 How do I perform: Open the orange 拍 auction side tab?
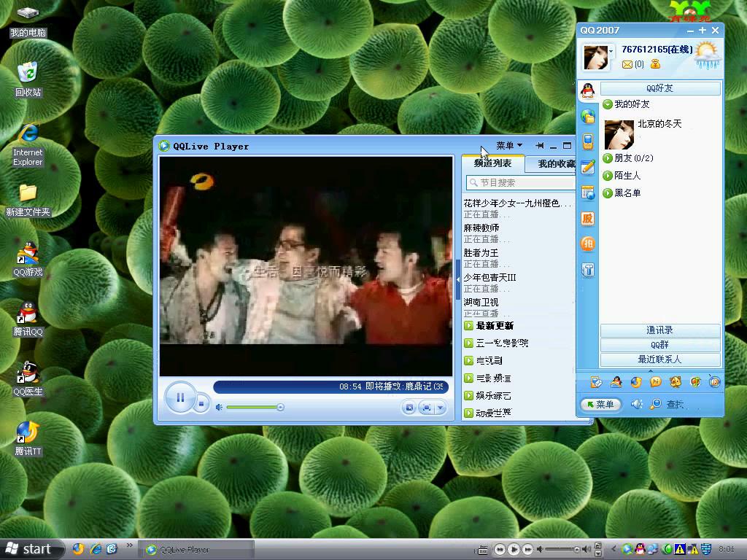[x=588, y=244]
